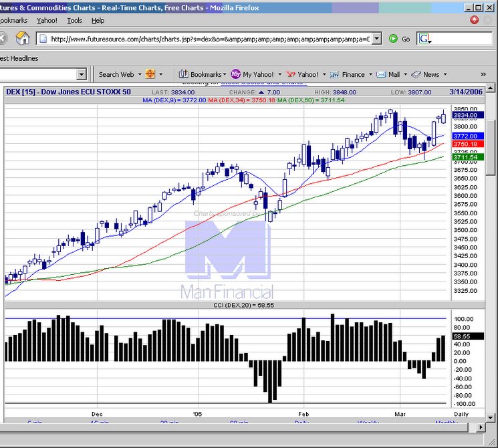Viewport: 498px width, 448px height.
Task: Click the CCI (DEX,20) = 58.55 label
Action: (243, 306)
